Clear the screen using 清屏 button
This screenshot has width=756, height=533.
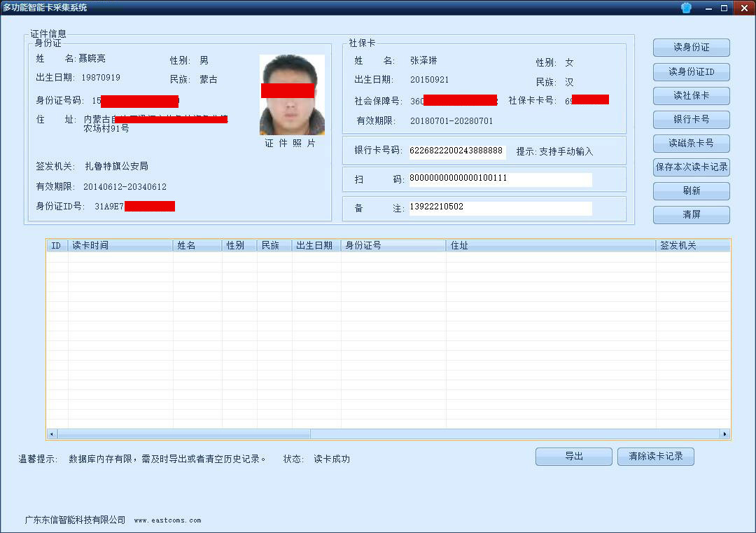[x=691, y=214]
